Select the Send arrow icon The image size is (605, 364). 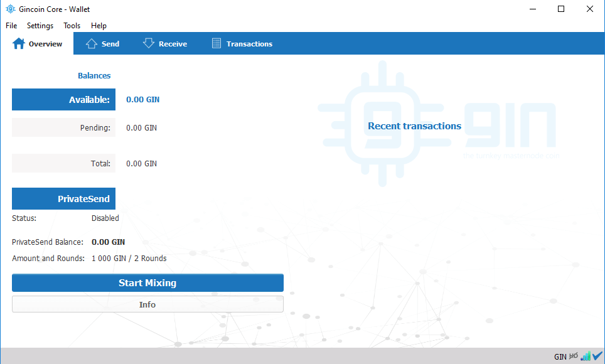89,43
